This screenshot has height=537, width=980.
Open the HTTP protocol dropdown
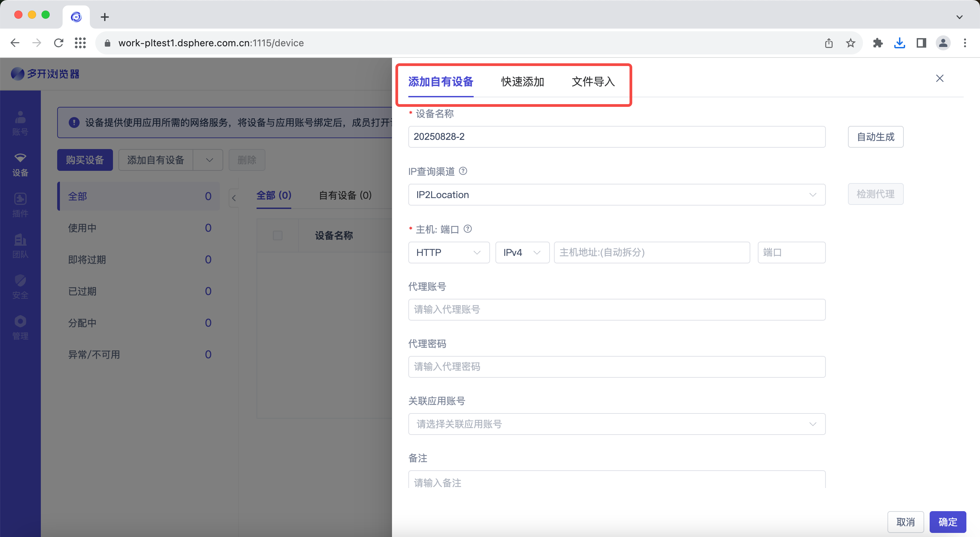pos(449,252)
